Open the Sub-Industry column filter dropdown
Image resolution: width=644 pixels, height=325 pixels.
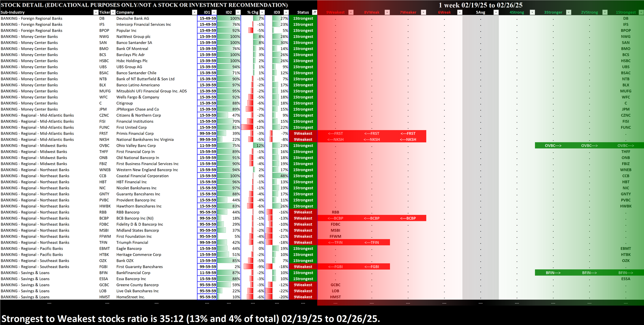(96, 12)
